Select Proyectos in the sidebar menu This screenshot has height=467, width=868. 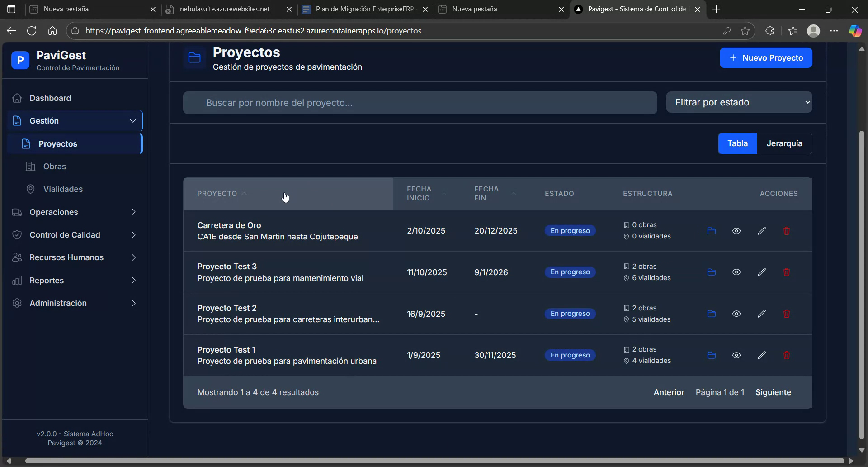pos(57,143)
